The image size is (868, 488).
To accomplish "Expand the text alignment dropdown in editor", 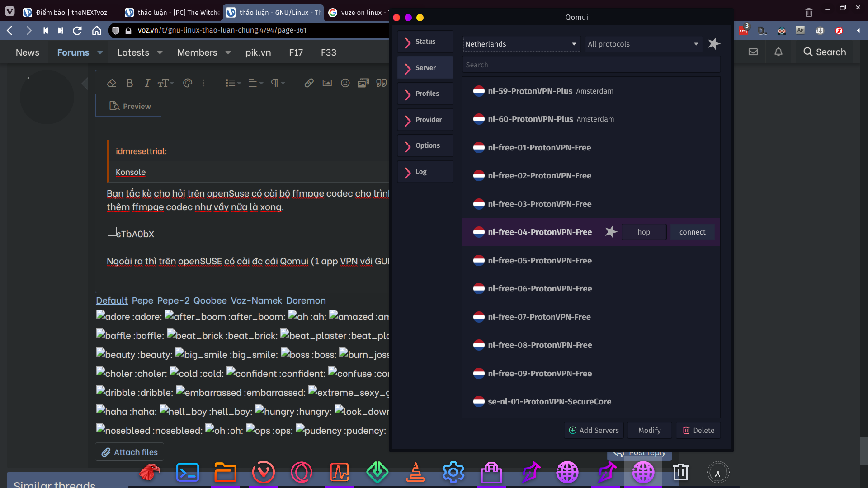I will click(x=255, y=83).
